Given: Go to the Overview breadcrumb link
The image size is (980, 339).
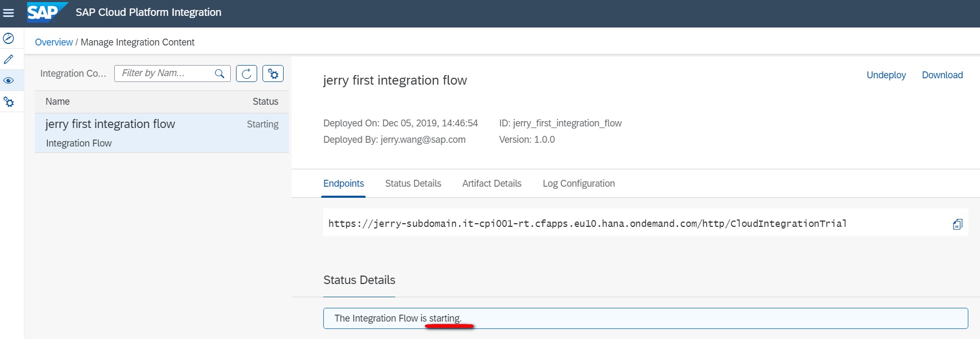Looking at the screenshot, I should (53, 42).
